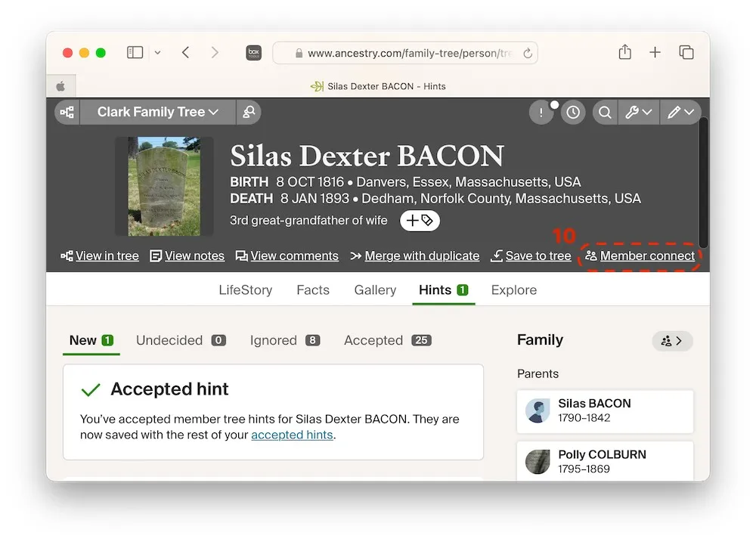Select the Silas Dexter BACON - Hints tab
Image resolution: width=756 pixels, height=542 pixels.
[378, 86]
